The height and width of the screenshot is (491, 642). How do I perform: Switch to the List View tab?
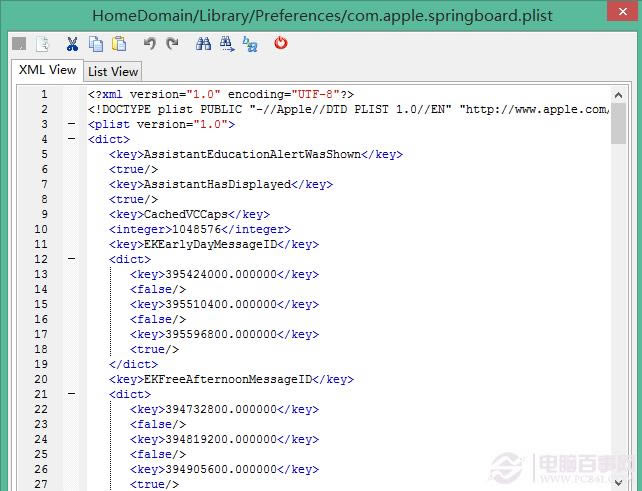point(113,71)
